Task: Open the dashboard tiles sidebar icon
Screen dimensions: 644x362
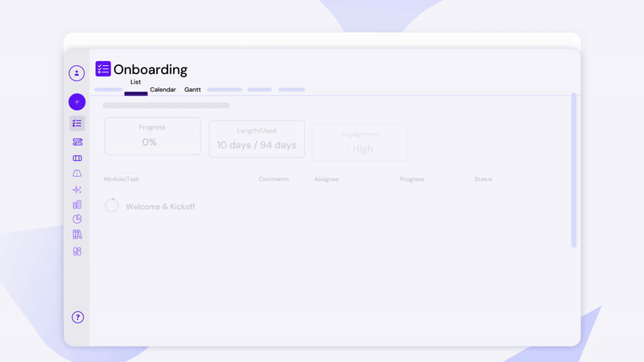Action: point(77,251)
